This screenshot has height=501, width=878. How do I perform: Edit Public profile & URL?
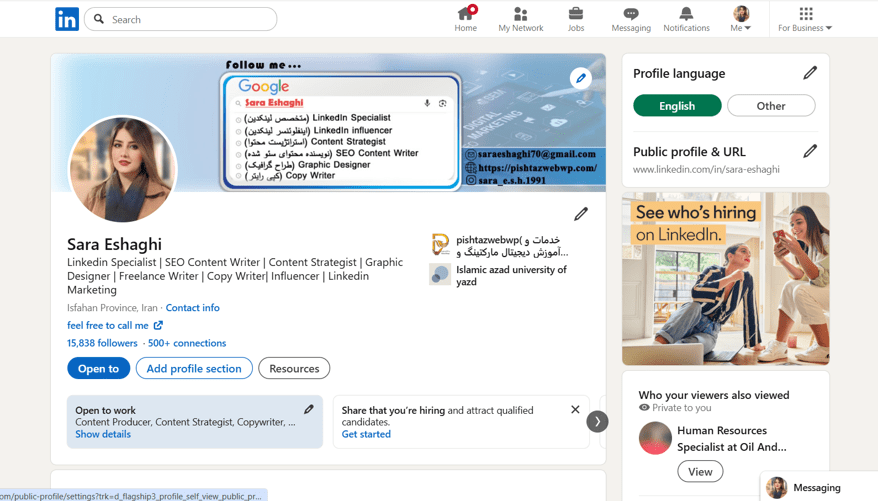point(810,151)
